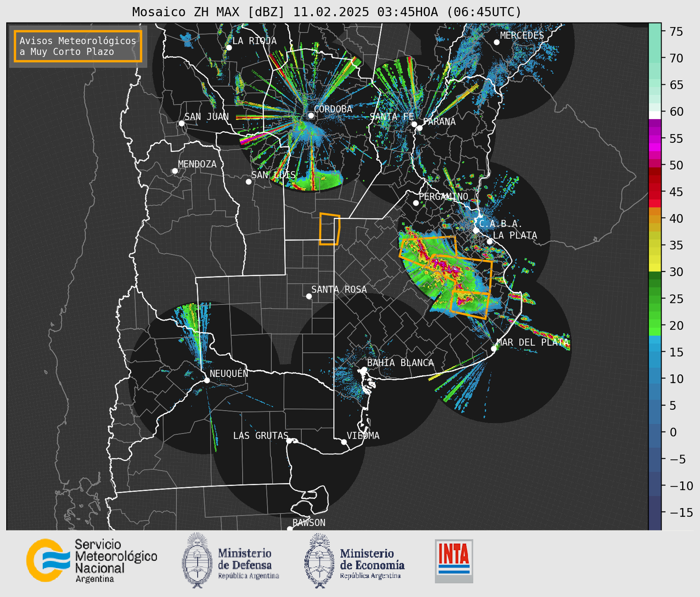Click the LA PLATA city label
Screen dimensions: 700x597
click(515, 235)
